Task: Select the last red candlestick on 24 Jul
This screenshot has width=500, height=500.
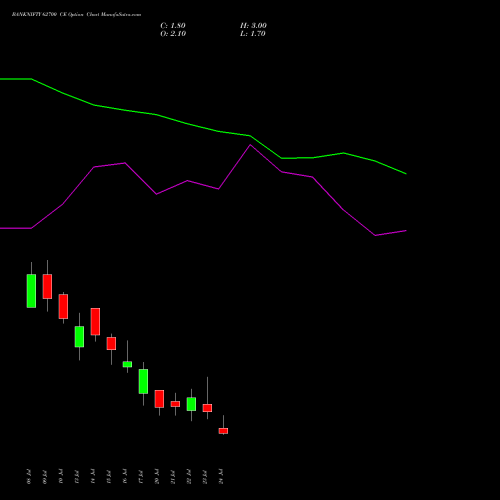Action: [223, 431]
